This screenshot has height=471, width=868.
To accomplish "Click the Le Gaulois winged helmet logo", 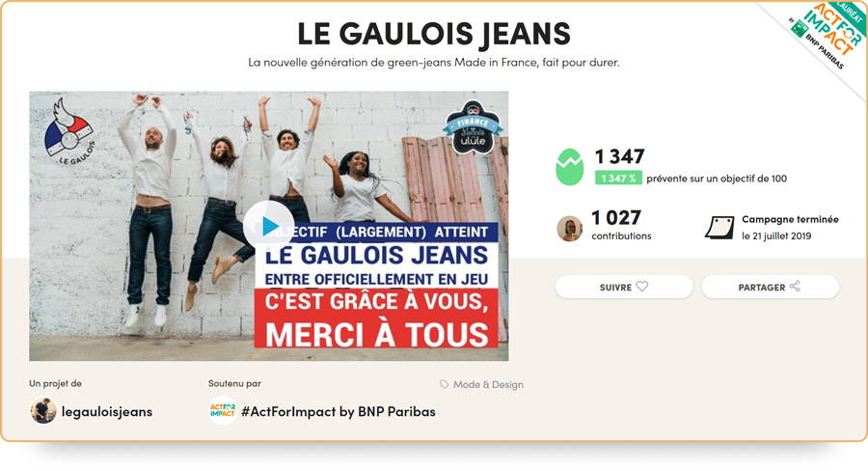I will point(69,132).
